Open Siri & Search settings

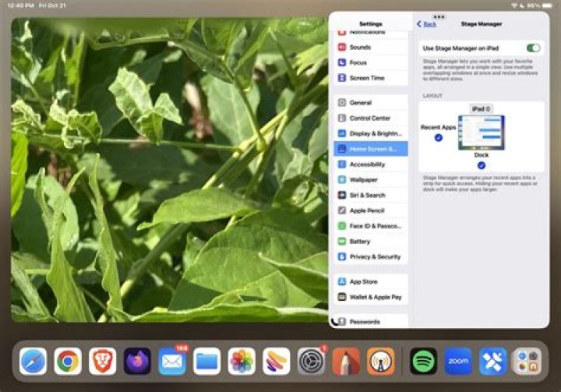click(371, 195)
